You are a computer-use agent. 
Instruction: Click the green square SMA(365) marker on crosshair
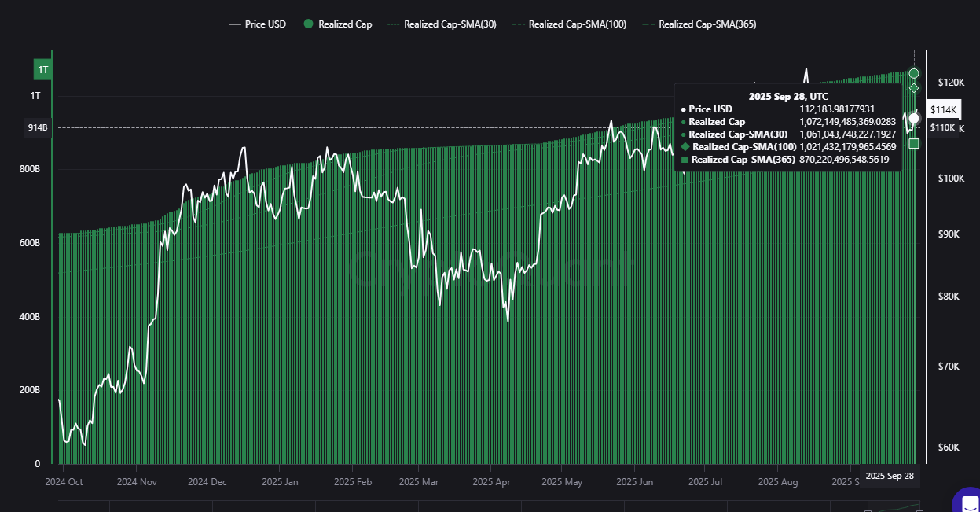914,143
